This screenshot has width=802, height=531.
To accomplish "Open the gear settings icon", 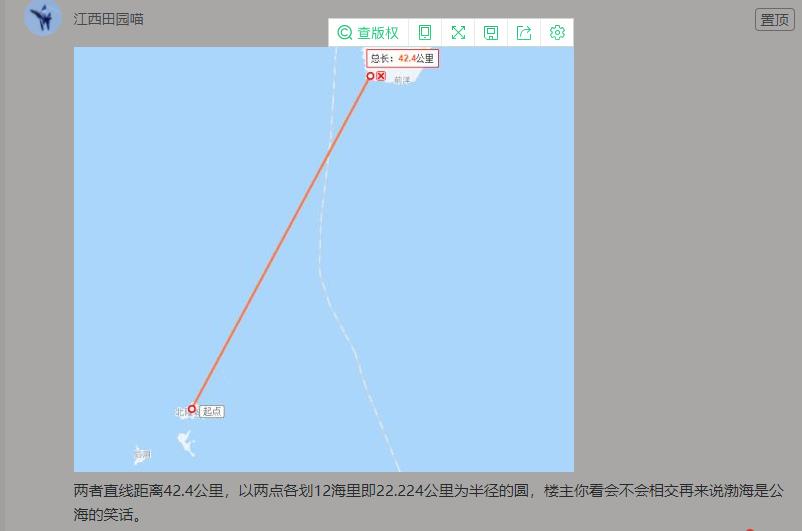I will (x=557, y=33).
